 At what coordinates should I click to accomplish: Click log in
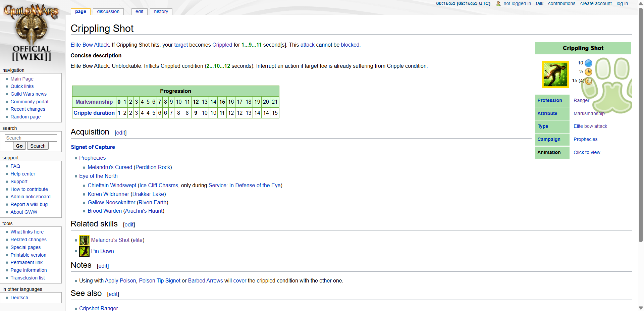tap(622, 3)
